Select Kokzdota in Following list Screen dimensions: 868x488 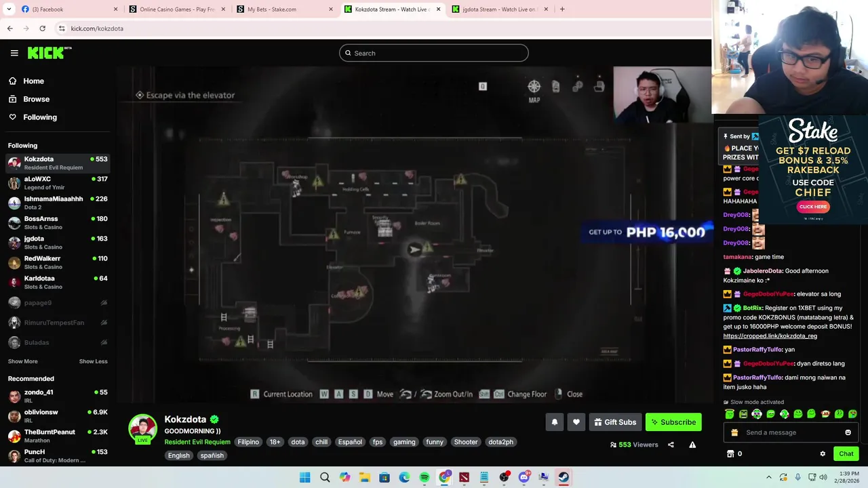58,163
